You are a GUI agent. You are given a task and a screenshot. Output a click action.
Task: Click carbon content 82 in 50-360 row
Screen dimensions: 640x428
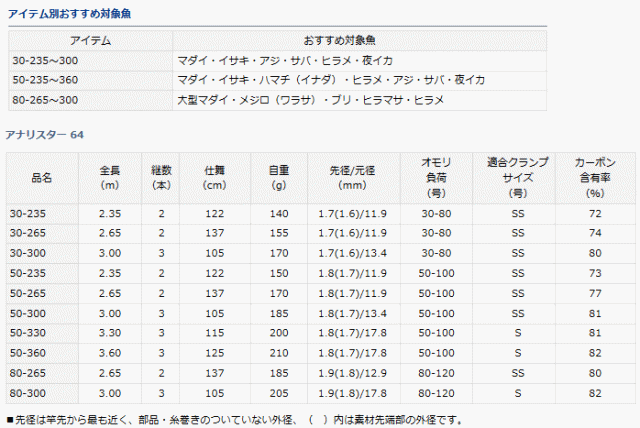click(x=595, y=353)
